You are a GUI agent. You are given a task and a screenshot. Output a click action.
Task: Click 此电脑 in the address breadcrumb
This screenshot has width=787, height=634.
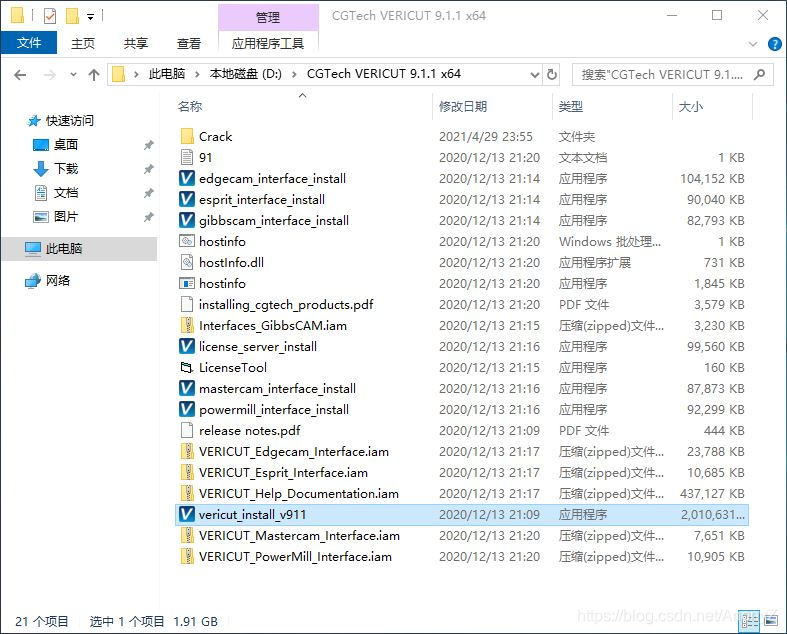pyautogui.click(x=167, y=74)
